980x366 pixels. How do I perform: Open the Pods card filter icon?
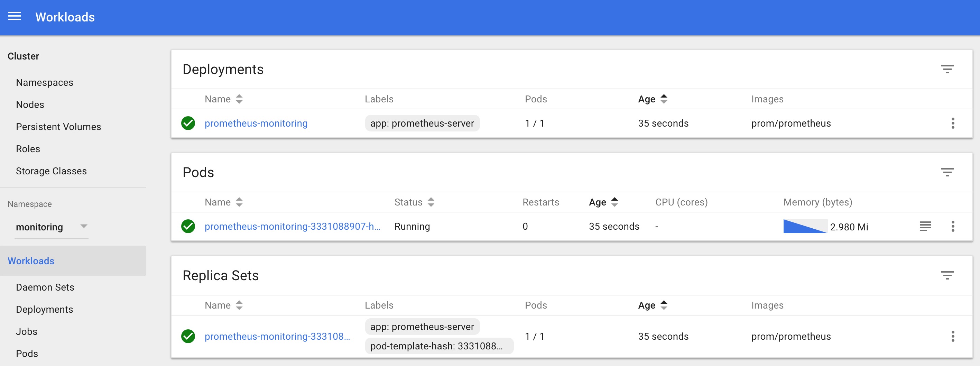click(947, 172)
